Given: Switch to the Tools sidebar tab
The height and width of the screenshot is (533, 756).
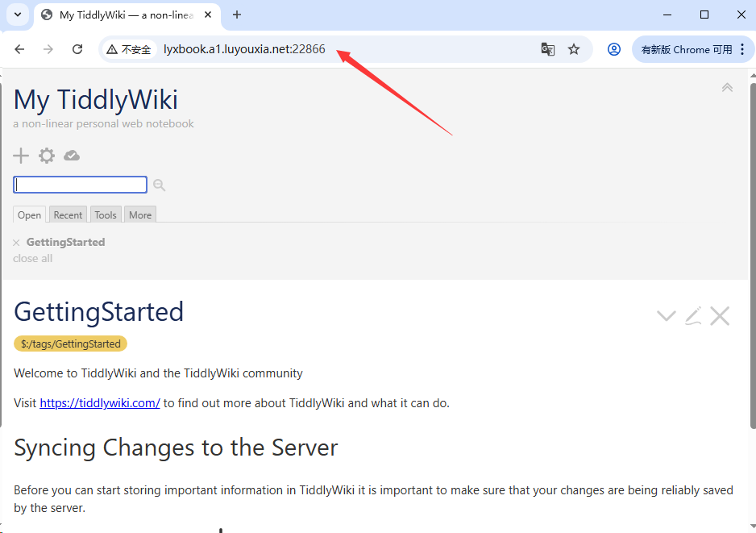Looking at the screenshot, I should pos(106,214).
